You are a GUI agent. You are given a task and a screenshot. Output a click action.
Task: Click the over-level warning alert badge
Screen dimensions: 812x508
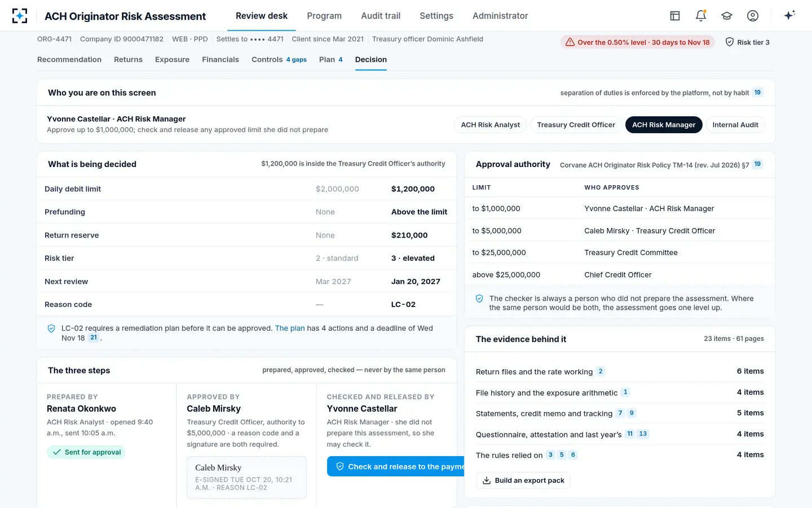point(638,42)
